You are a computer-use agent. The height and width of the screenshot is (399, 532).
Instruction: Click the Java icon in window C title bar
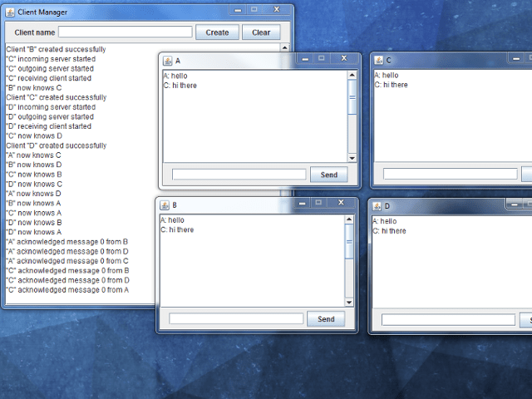click(x=378, y=61)
